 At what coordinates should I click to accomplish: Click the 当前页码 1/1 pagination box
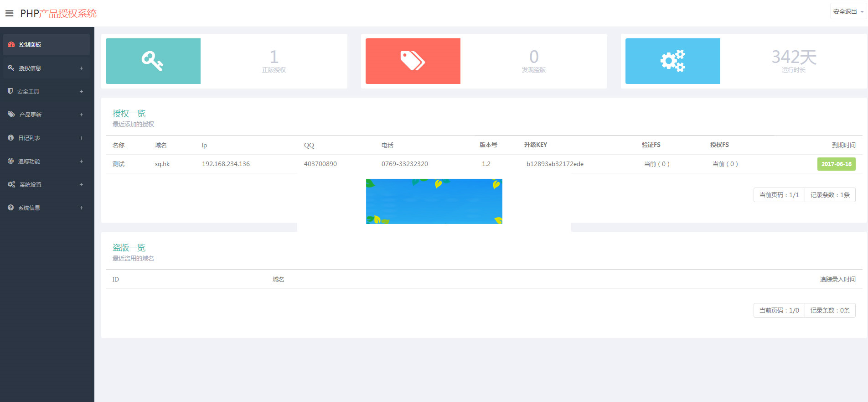[779, 195]
